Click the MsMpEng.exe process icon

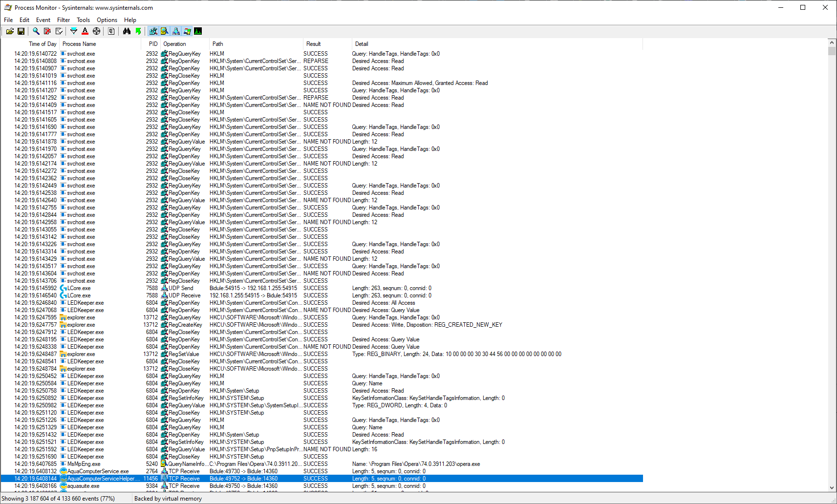coord(64,464)
